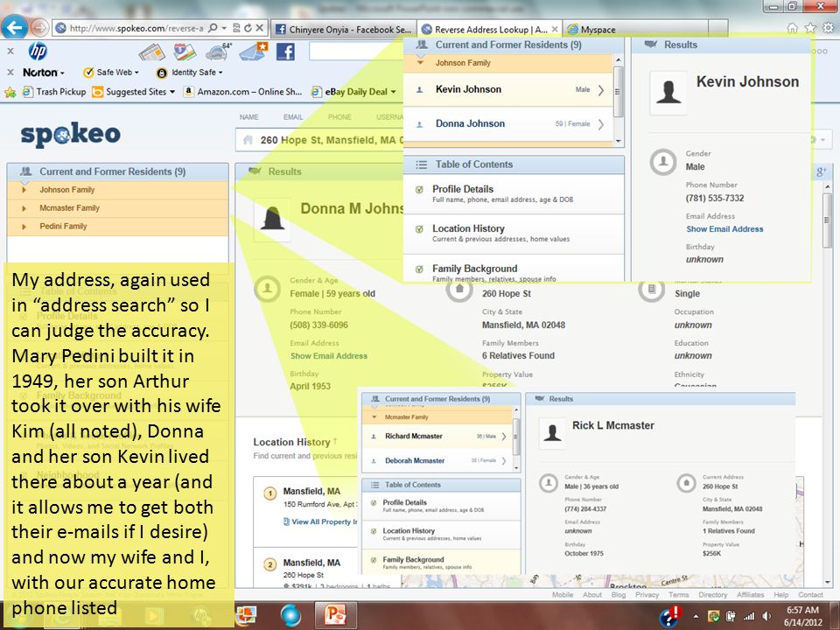
Task: Click View All Property link
Action: coord(320,521)
